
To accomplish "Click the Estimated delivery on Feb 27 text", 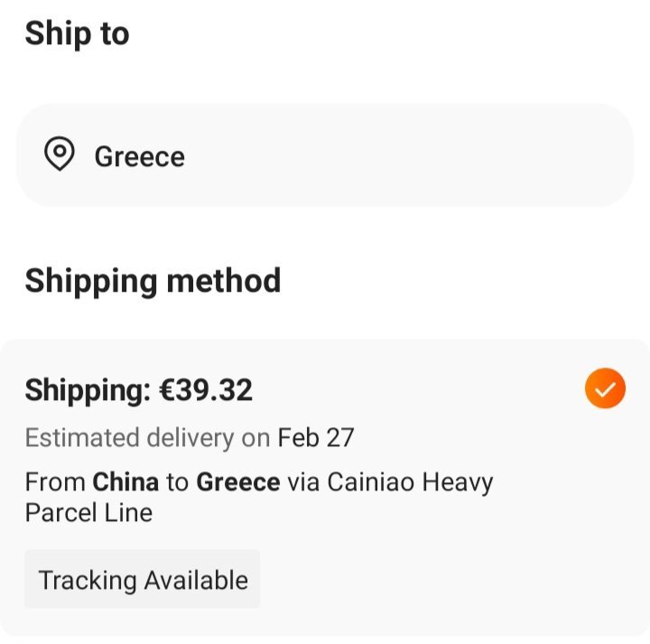I will click(x=190, y=438).
